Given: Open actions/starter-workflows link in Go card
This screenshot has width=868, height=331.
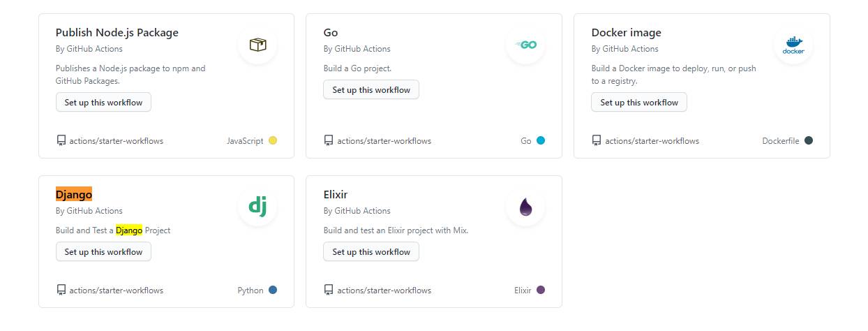Looking at the screenshot, I should coord(384,140).
